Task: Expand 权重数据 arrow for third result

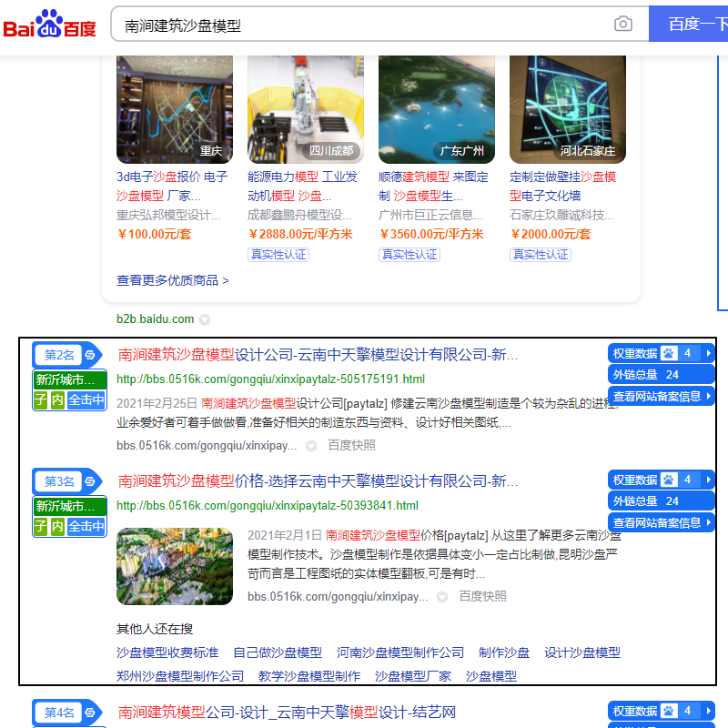Action: point(709,480)
